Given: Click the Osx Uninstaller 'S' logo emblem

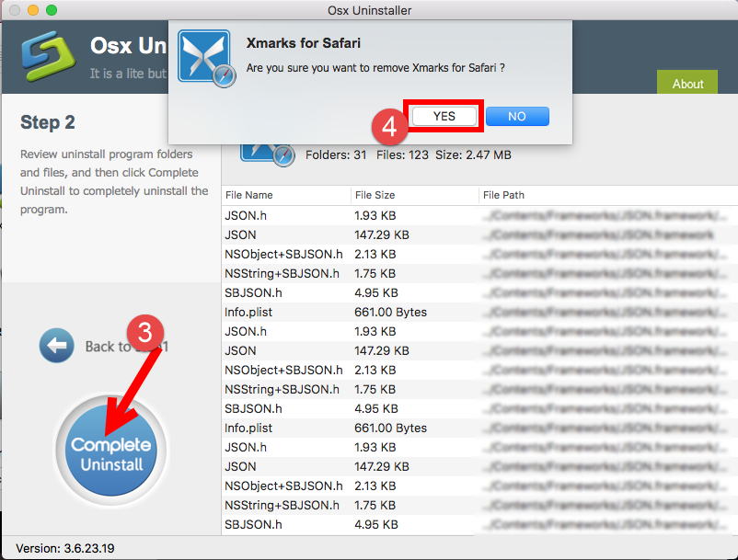Looking at the screenshot, I should (47, 55).
